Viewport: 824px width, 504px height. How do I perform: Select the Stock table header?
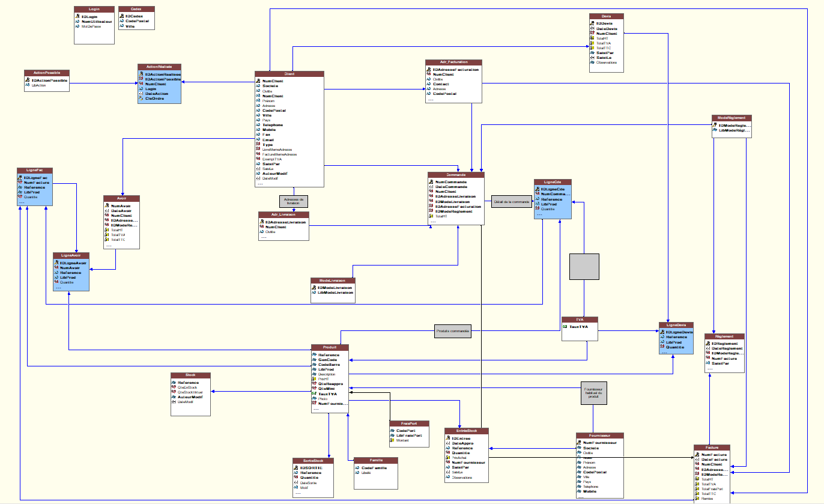pos(190,375)
